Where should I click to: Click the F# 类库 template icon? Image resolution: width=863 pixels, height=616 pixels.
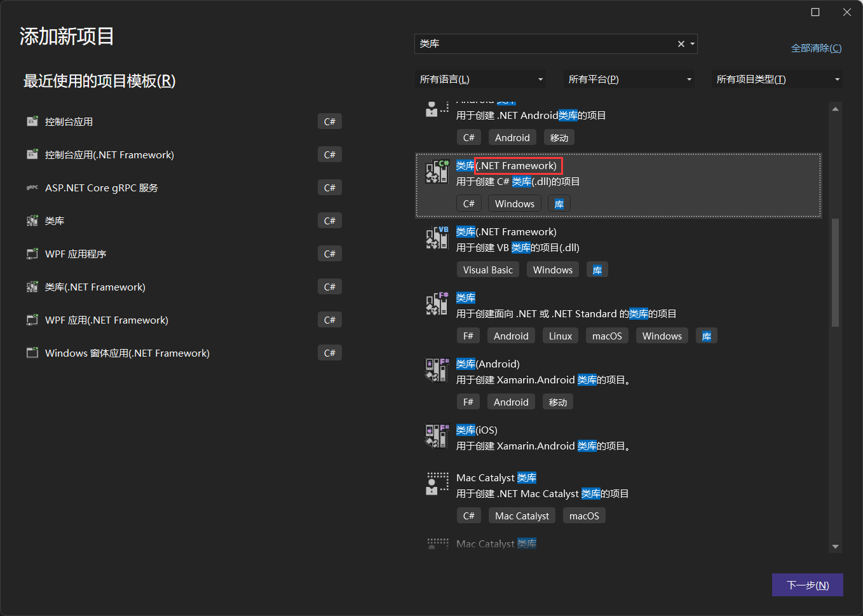coord(437,305)
